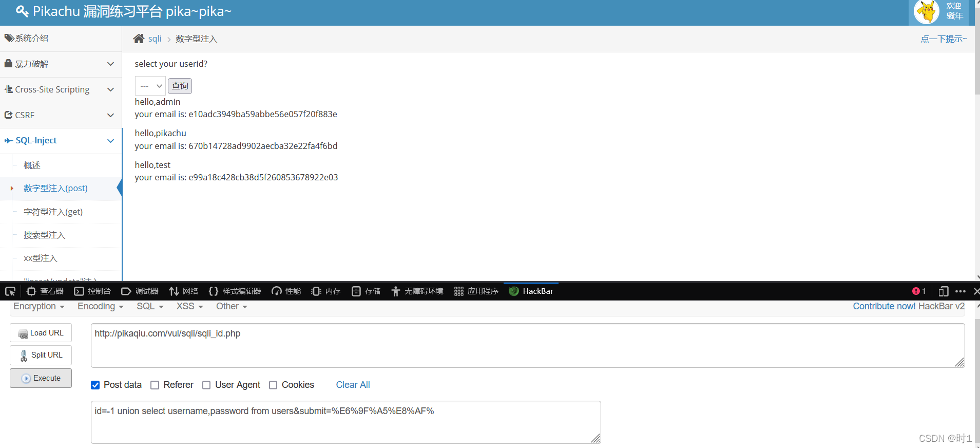The width and height of the screenshot is (980, 448).
Task: Click the 内存 memory chip icon
Action: coord(316,291)
